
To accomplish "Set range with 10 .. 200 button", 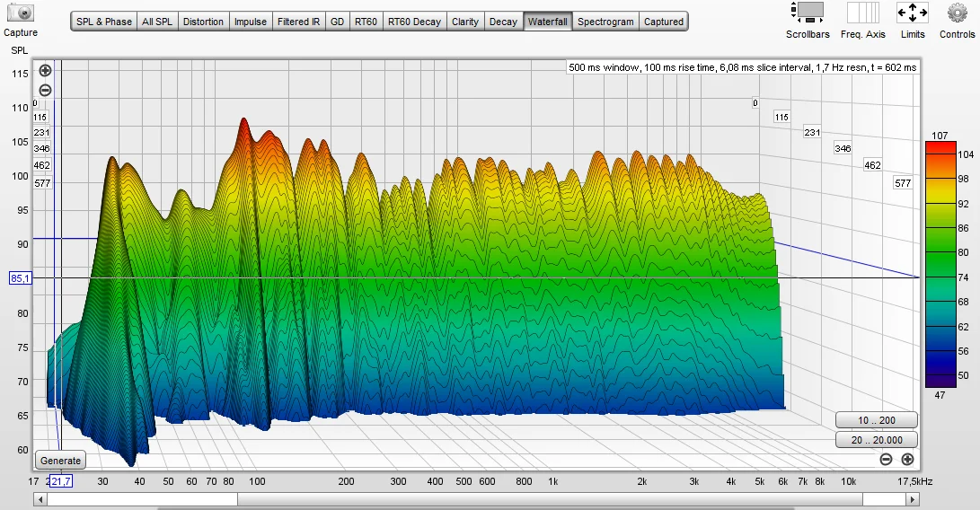I will (x=876, y=420).
